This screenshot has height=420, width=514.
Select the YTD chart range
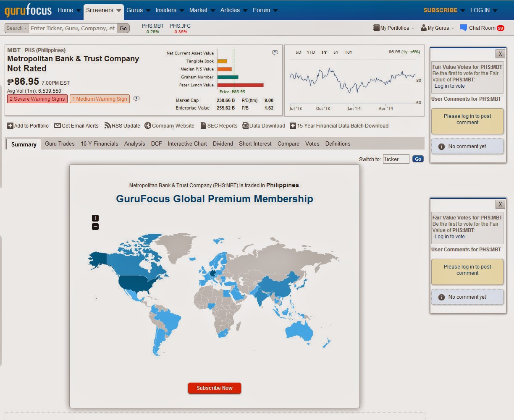[x=311, y=52]
